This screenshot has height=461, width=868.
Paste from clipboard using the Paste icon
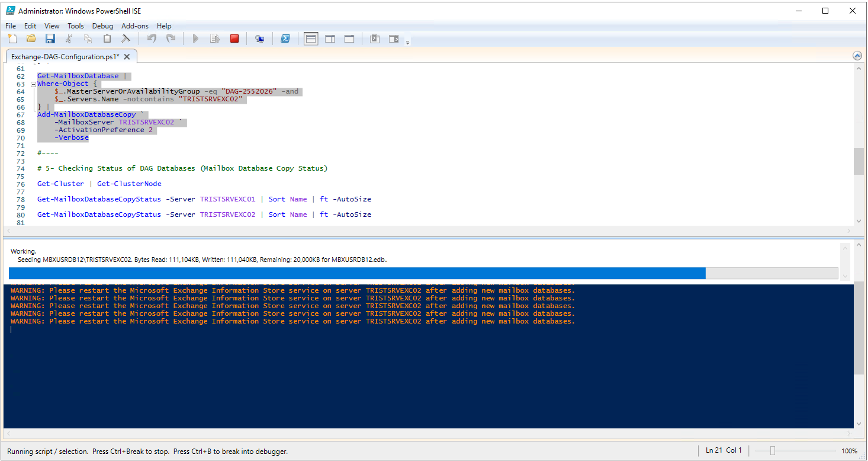(x=107, y=39)
